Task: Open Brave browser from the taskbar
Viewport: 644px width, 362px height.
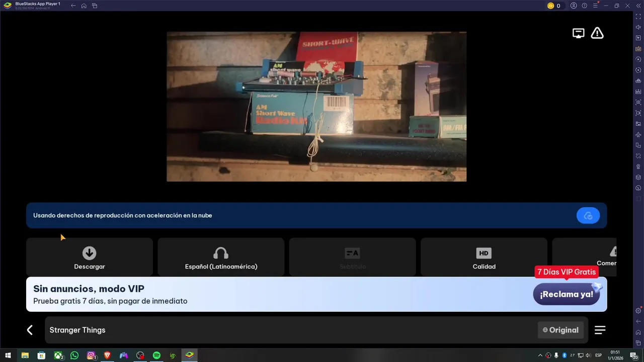Action: pos(107,355)
